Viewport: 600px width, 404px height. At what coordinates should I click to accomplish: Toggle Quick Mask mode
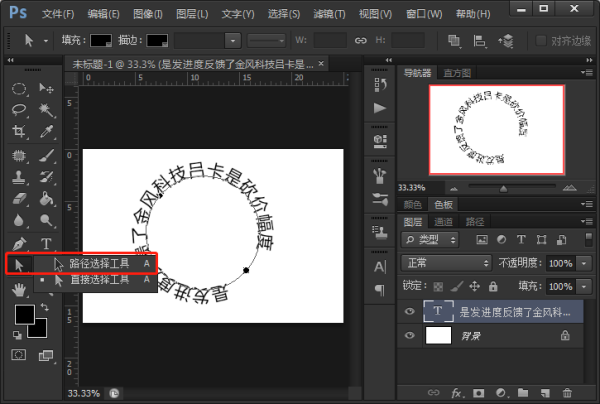click(x=18, y=355)
